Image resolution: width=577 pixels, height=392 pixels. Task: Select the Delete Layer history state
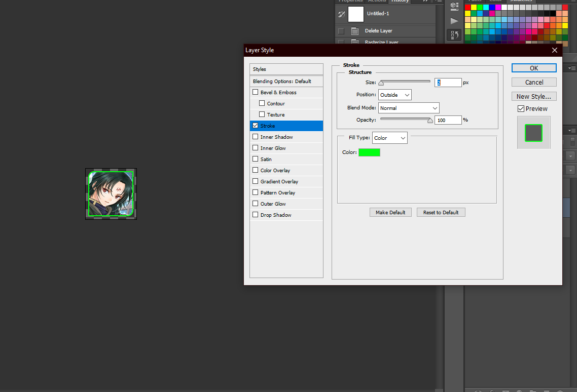tap(385, 31)
